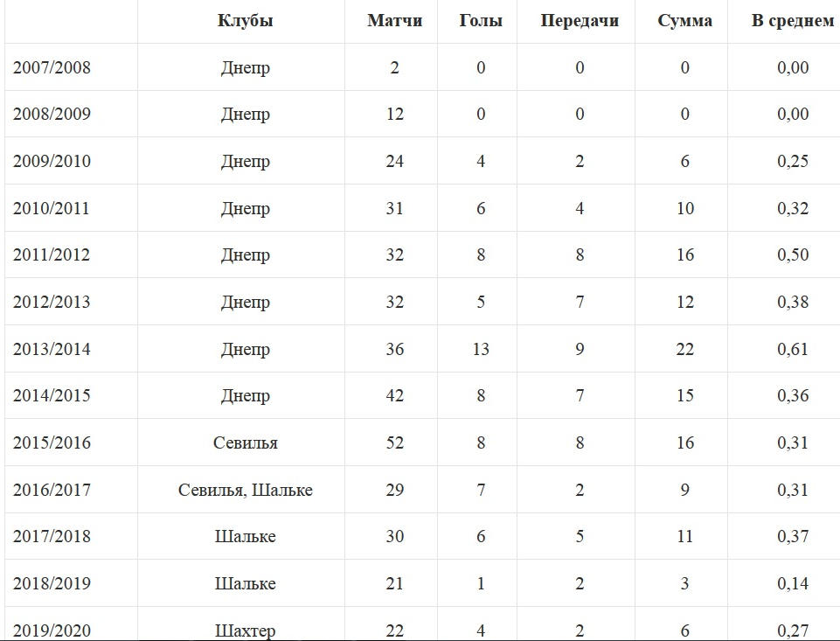This screenshot has height=641, width=840.
Task: Click the "В среднем" column header
Action: pos(793,21)
